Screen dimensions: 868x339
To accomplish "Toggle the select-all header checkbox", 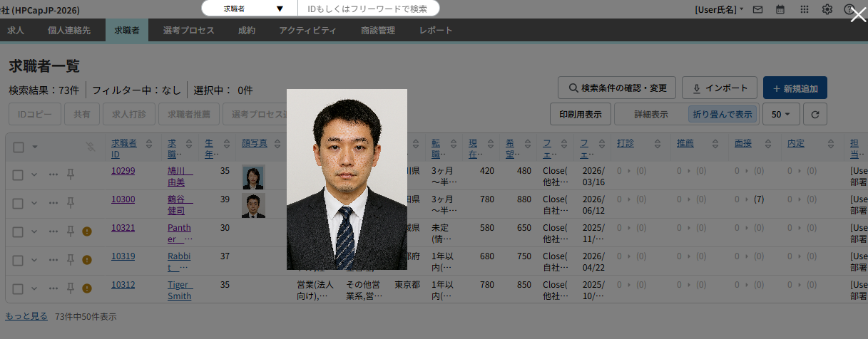I will tap(19, 147).
